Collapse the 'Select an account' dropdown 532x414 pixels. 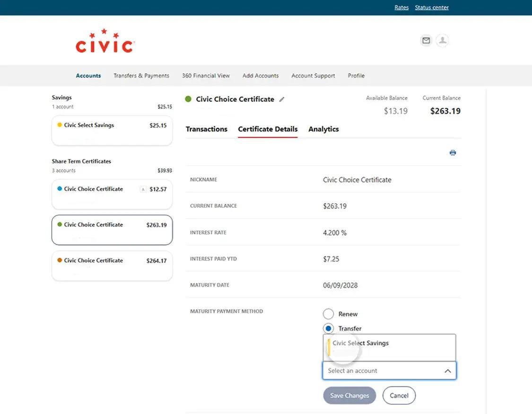[447, 370]
